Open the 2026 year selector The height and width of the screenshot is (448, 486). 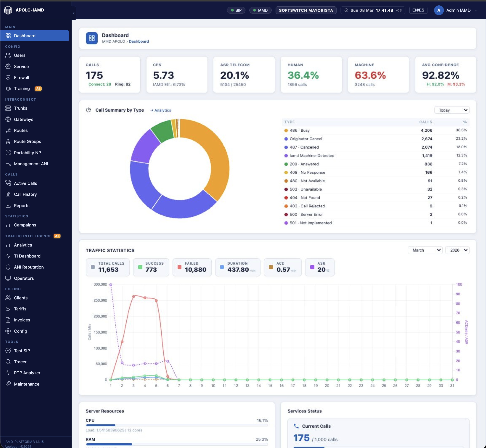(x=457, y=250)
